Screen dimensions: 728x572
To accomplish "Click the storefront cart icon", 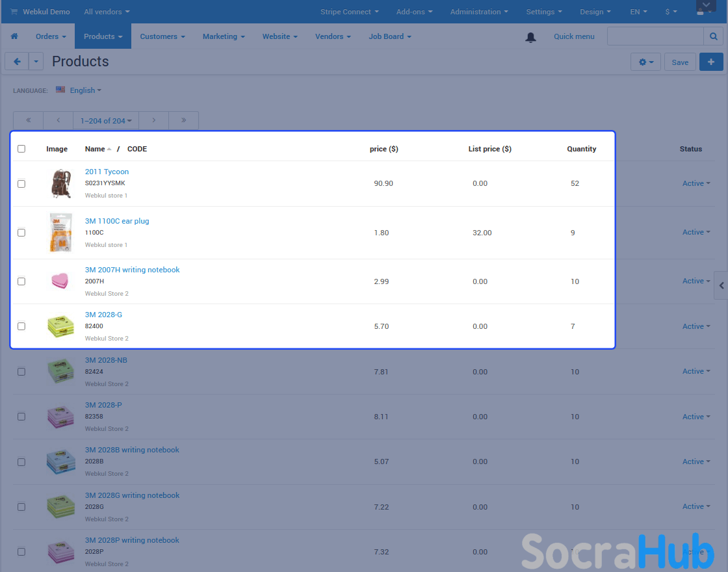I will click(14, 12).
